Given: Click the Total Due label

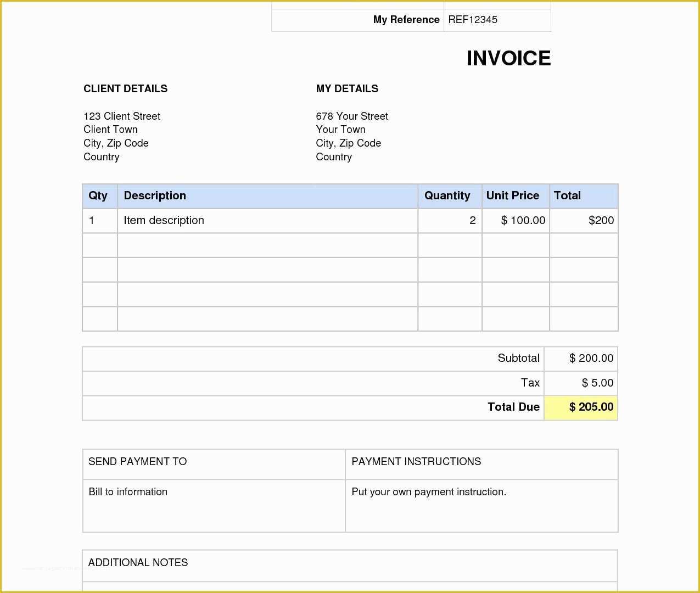Looking at the screenshot, I should 513,407.
